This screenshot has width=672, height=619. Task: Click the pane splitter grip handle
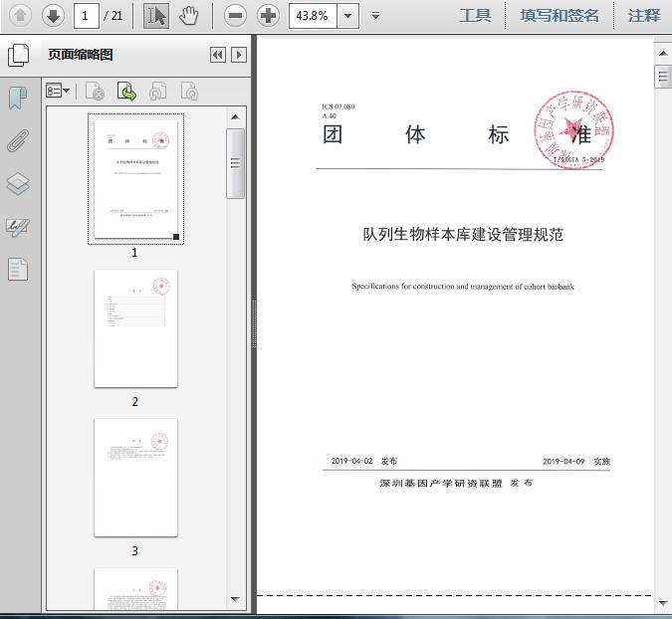(254, 323)
